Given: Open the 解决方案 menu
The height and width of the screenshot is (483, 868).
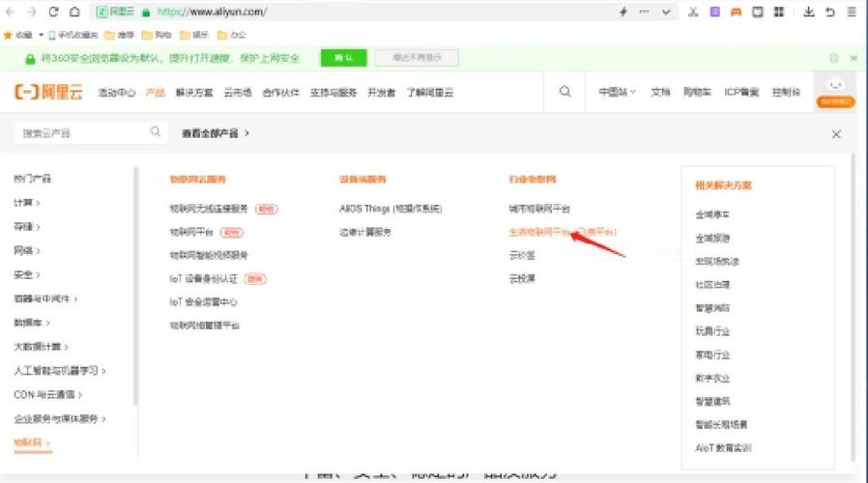Looking at the screenshot, I should (194, 93).
